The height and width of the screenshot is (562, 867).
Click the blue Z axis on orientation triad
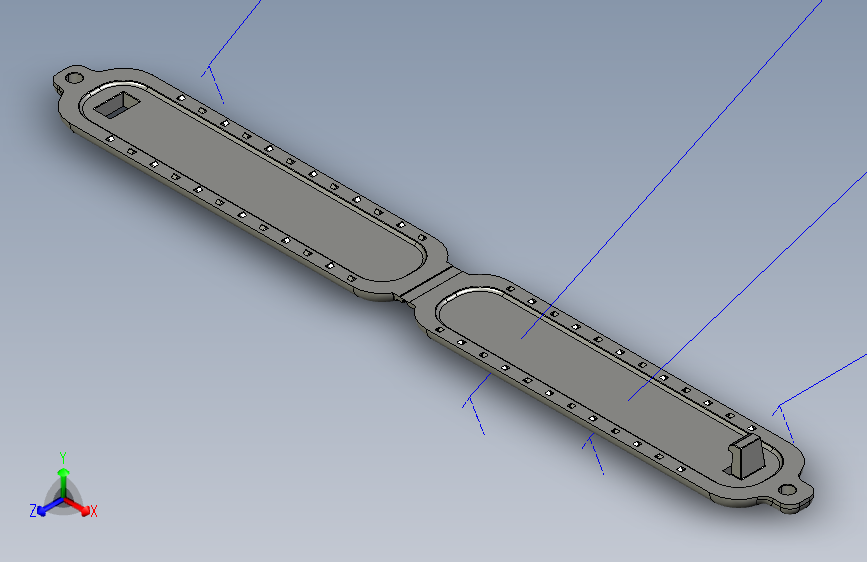point(51,507)
